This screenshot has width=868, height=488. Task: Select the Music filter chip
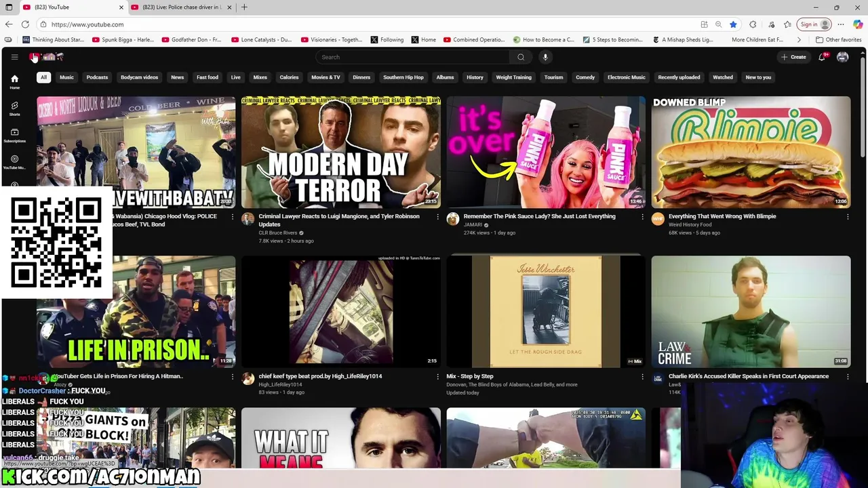click(x=66, y=77)
